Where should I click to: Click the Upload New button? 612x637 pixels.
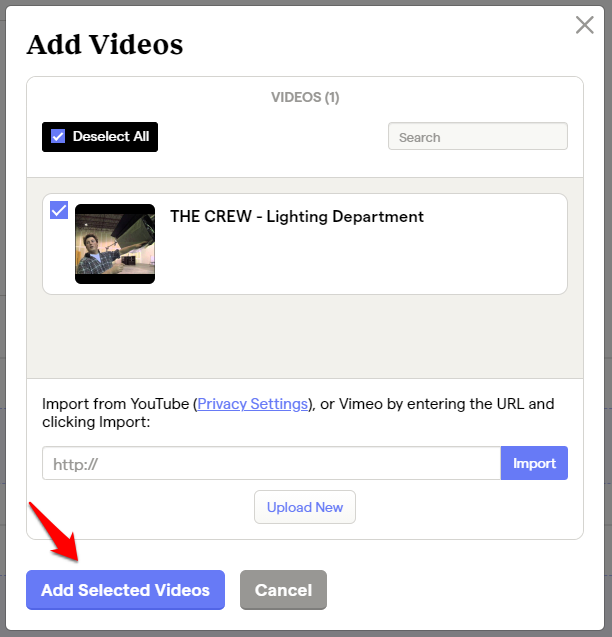click(305, 507)
